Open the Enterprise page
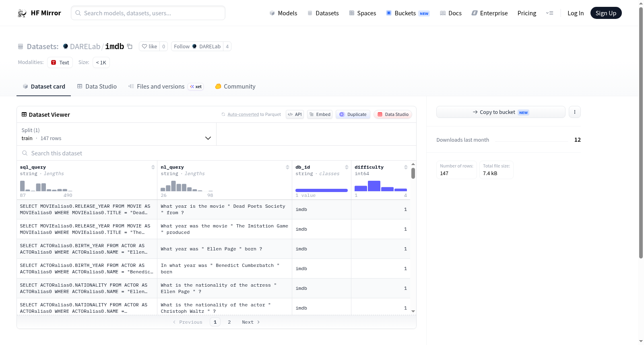Image resolution: width=644 pixels, height=345 pixels. click(x=489, y=13)
